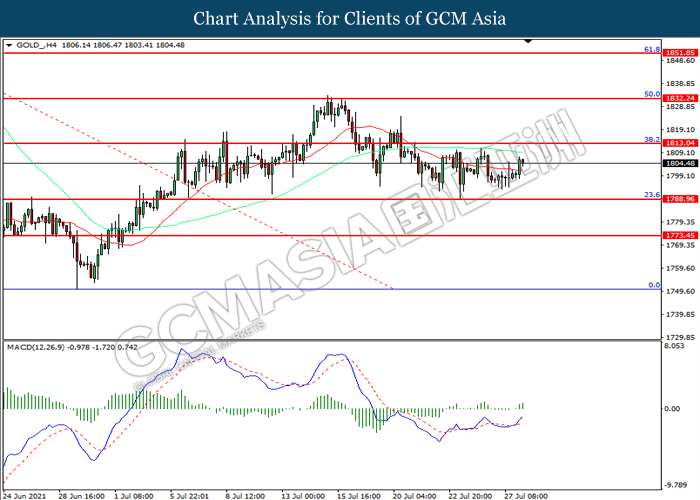Click the 1819.10 axis price

(x=680, y=129)
